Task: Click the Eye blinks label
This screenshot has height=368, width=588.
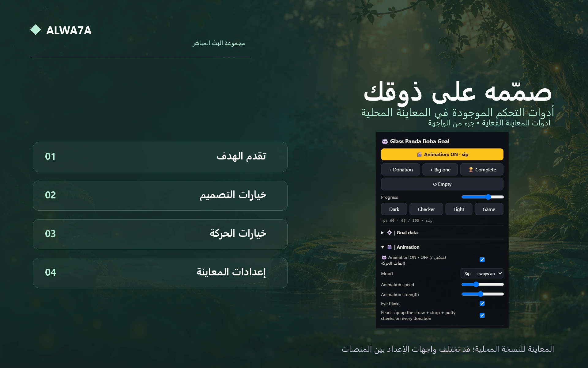Action: (390, 304)
